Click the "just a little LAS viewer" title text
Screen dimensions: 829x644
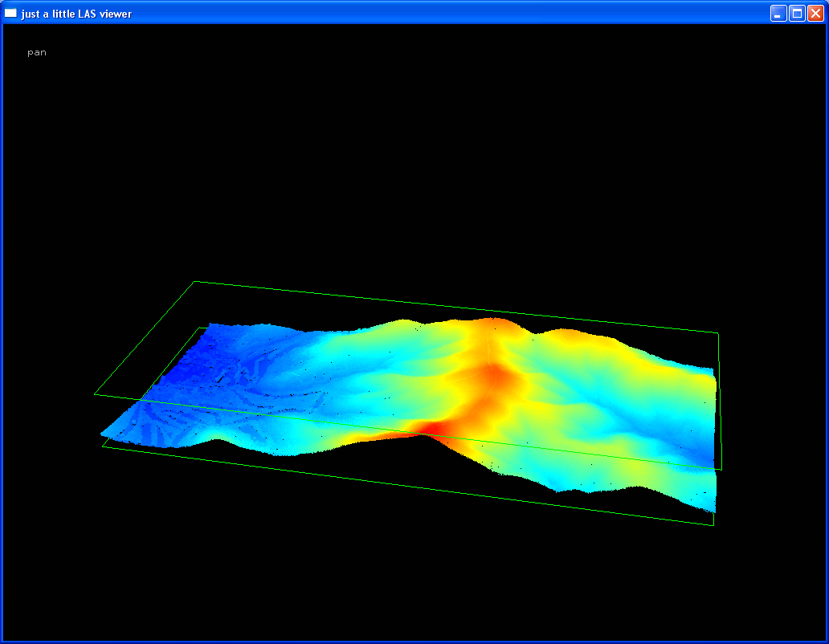point(76,14)
